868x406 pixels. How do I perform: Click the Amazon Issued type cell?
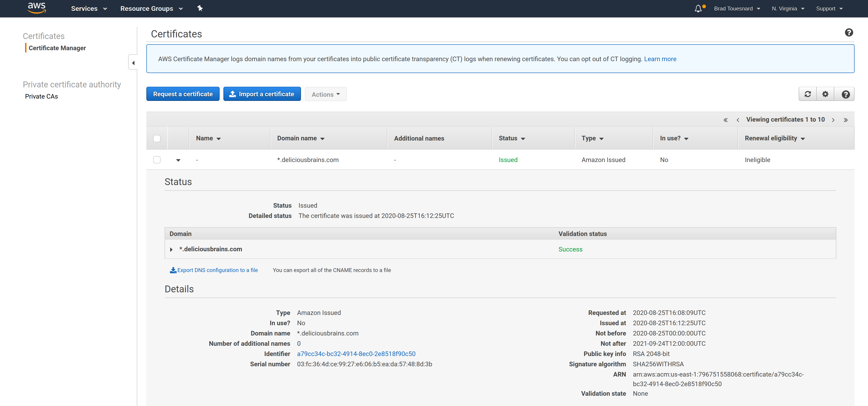(603, 160)
